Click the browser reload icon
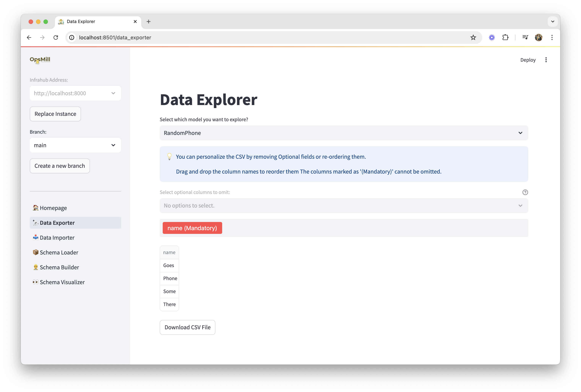The height and width of the screenshot is (392, 581). pos(56,37)
